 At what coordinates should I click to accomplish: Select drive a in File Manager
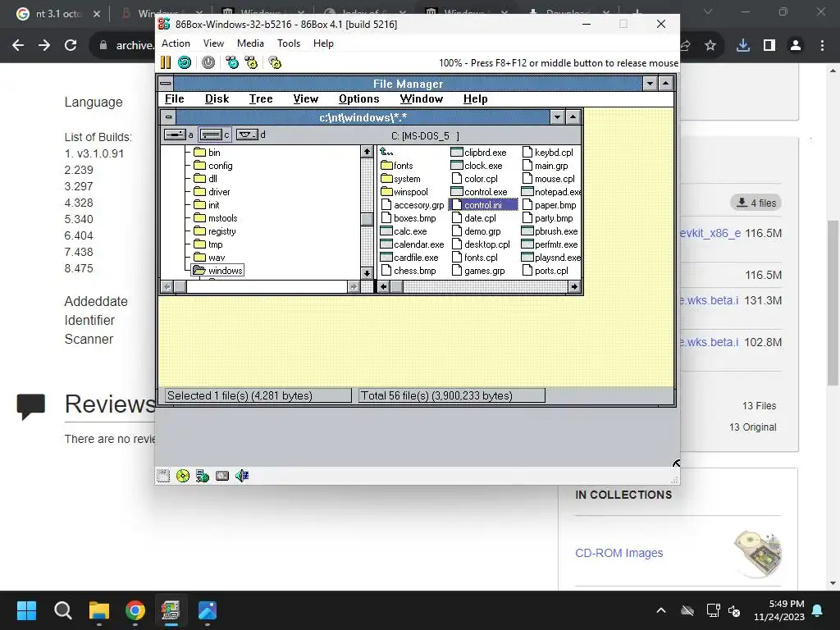point(179,135)
